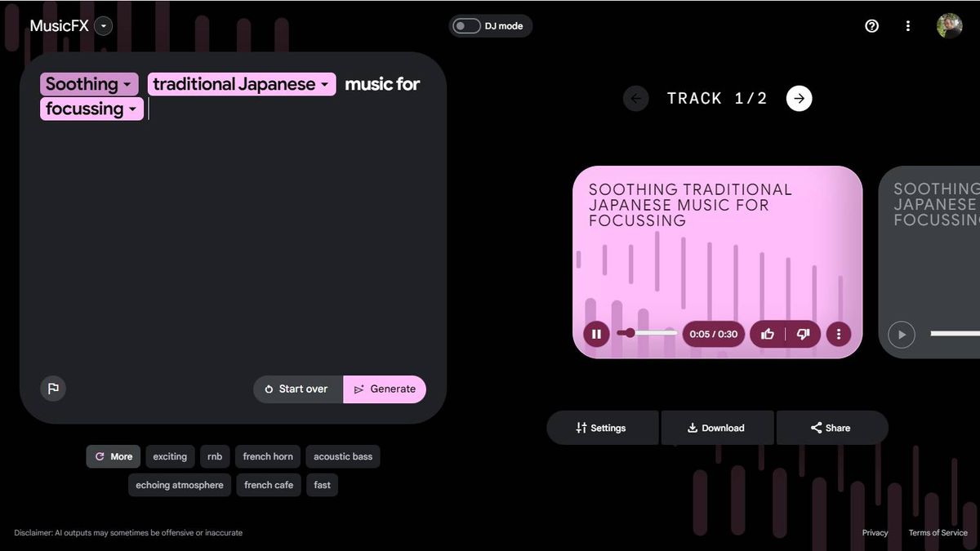Advance to the next track with the arrow
This screenshot has height=551, width=980.
799,98
